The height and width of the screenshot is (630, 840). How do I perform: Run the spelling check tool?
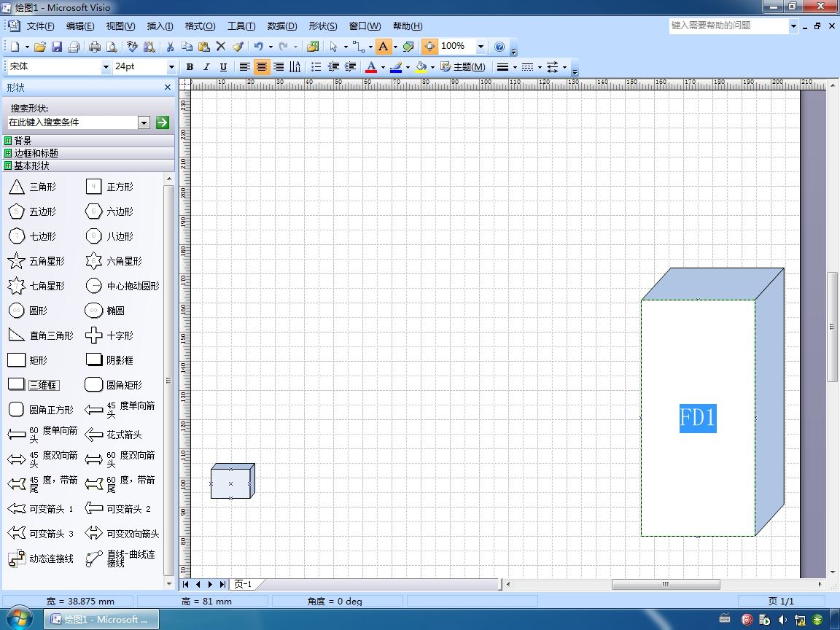click(132, 47)
